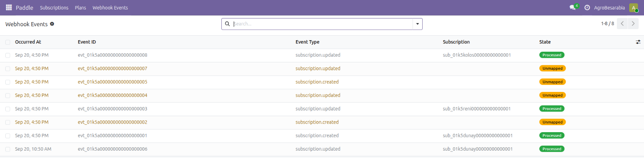Go to the previous page arrow

click(x=622, y=24)
